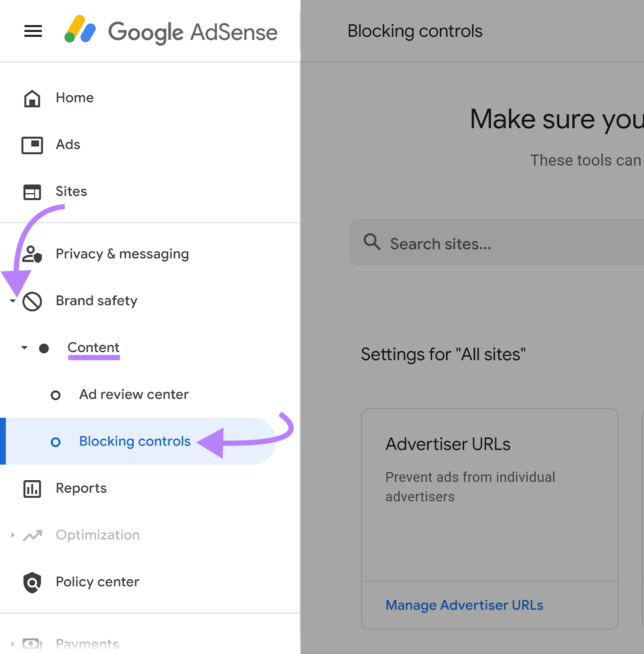
Task: Click the Ads icon in sidebar
Action: pos(32,145)
